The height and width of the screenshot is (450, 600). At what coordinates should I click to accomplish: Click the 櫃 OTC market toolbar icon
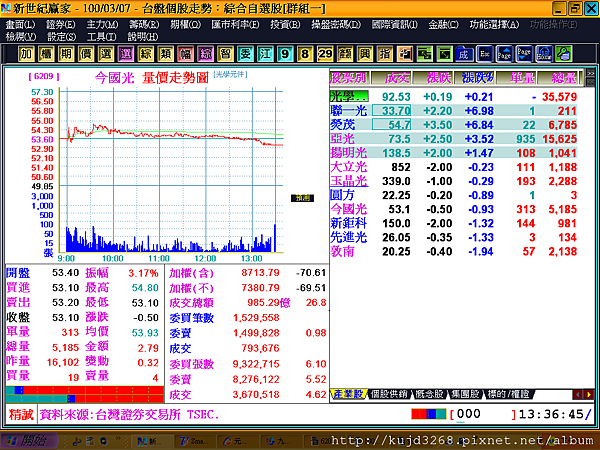[46, 54]
